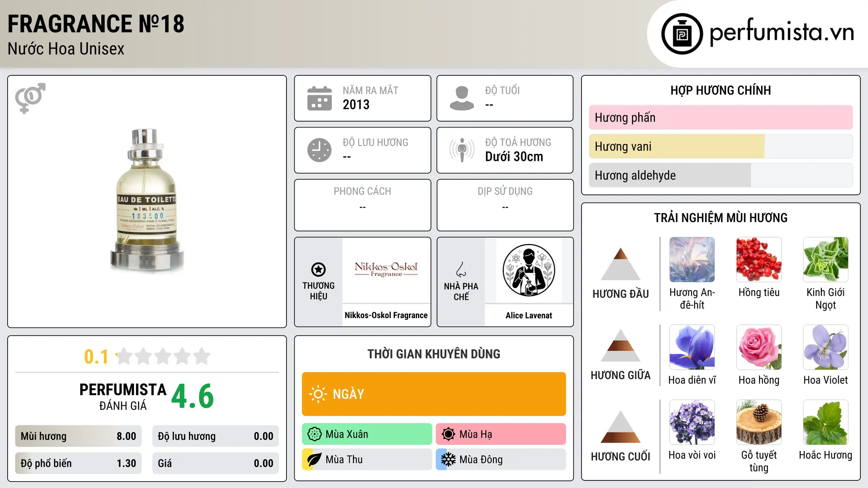
Task: Click the star rating row next to 0.1
Action: click(163, 356)
